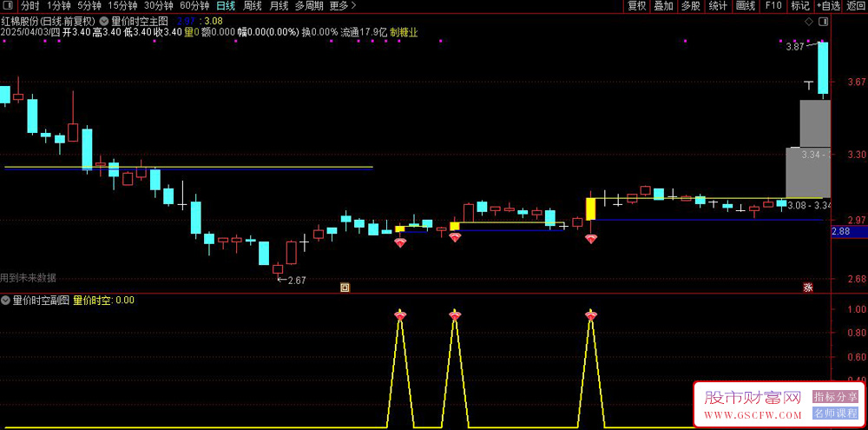Switch to 1分钟 period

point(59,6)
